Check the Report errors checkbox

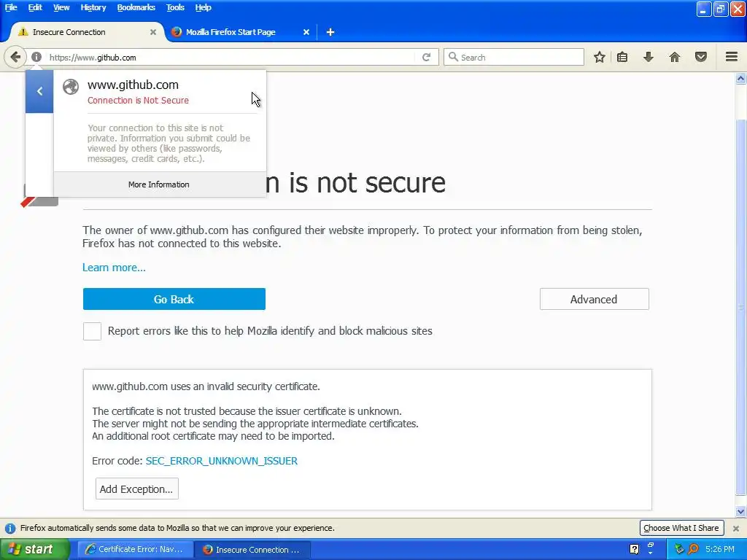[92, 331]
